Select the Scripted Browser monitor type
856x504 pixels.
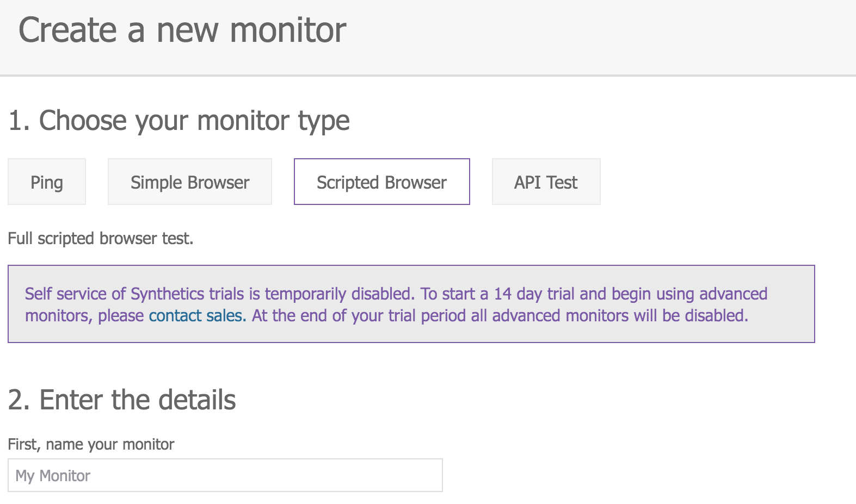tap(381, 182)
